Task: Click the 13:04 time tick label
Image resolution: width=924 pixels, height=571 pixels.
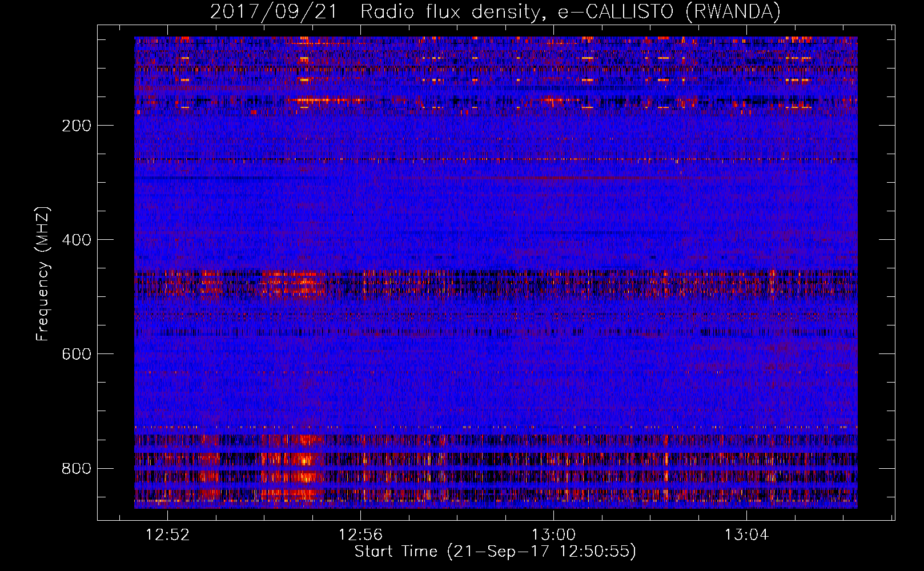Action: [746, 535]
